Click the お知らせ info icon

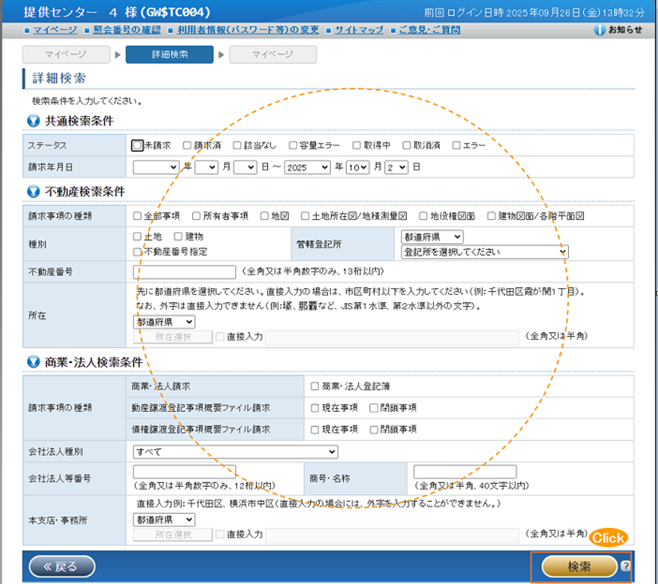[x=600, y=30]
